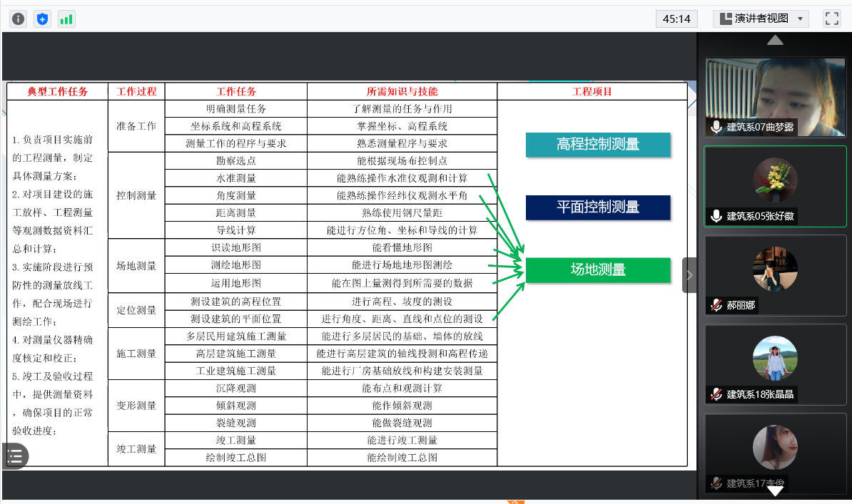Viewport: 852px width, 504px height.
Task: Open the floating list menu button
Action: click(15, 456)
